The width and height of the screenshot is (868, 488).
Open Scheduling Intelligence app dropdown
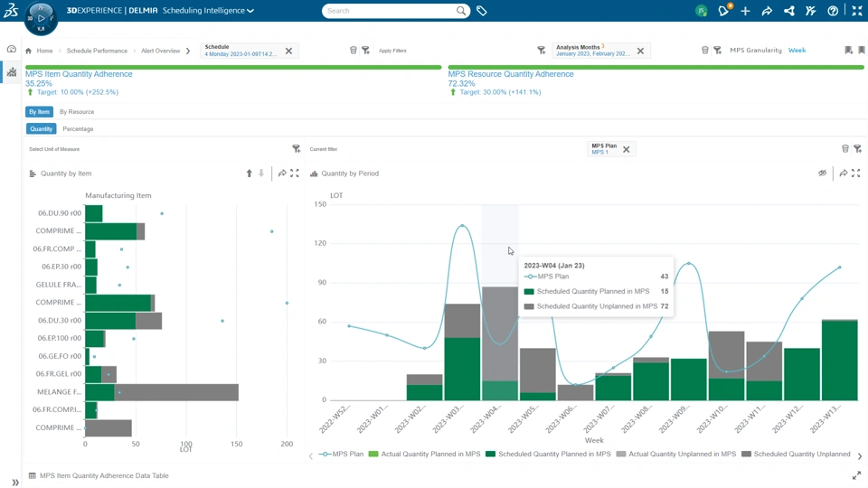pos(208,11)
